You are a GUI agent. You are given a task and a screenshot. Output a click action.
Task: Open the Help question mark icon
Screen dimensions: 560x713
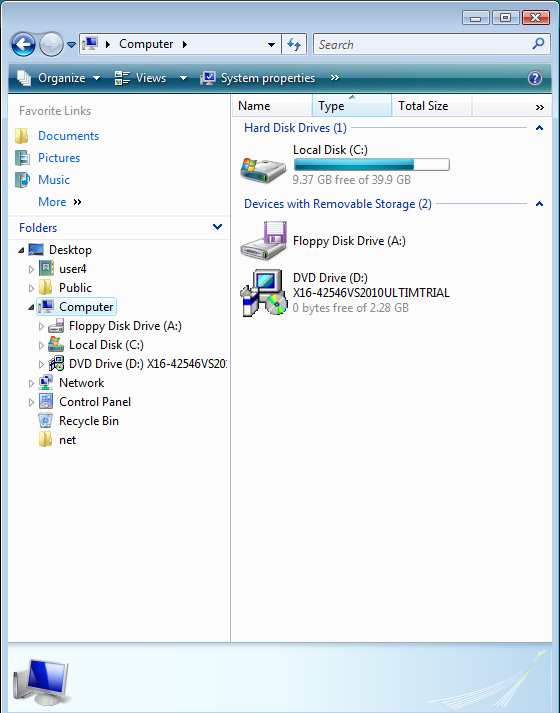coord(535,78)
